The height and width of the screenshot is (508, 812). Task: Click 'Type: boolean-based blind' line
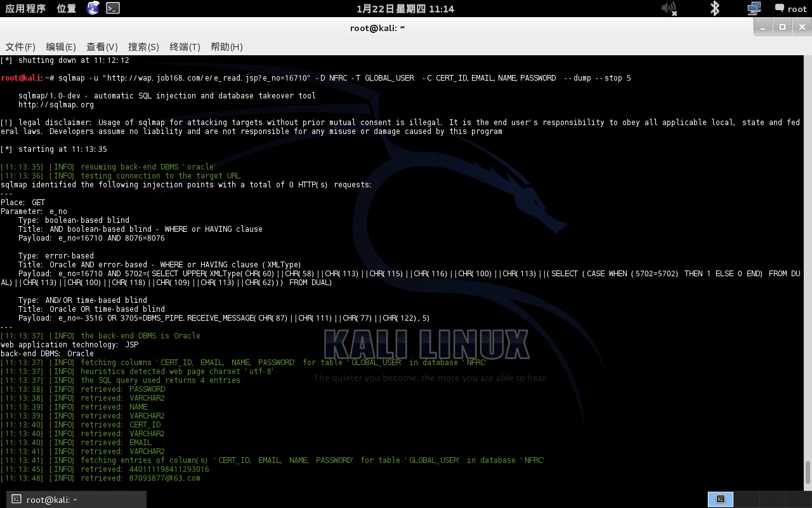click(74, 220)
